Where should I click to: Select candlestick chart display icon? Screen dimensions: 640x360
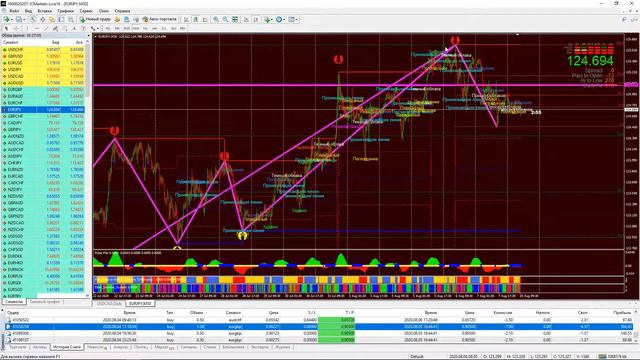196,19
